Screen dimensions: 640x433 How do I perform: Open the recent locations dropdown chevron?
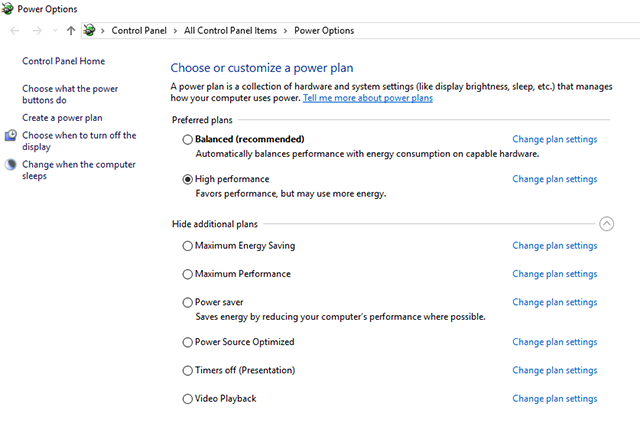click(x=54, y=31)
